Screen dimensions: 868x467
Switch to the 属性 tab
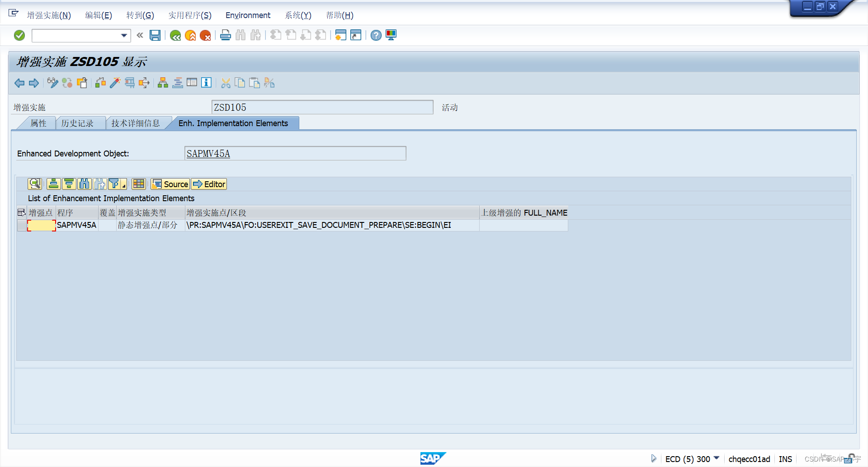38,123
